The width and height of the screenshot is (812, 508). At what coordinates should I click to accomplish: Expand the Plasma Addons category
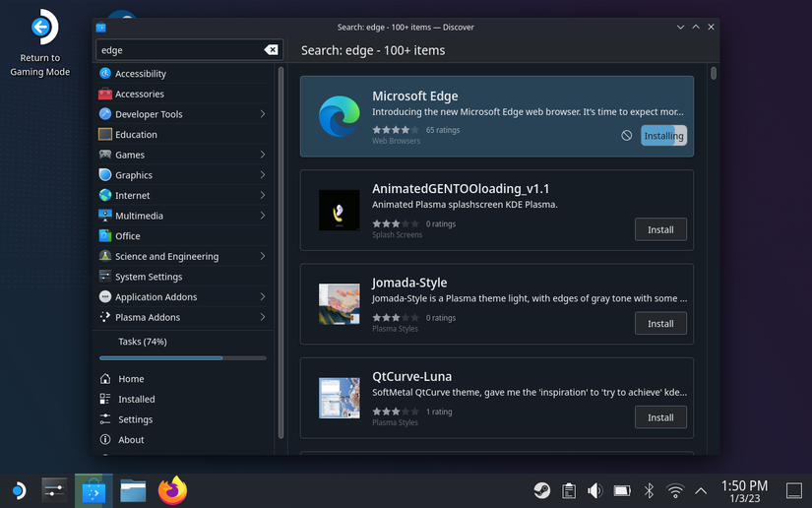click(263, 317)
